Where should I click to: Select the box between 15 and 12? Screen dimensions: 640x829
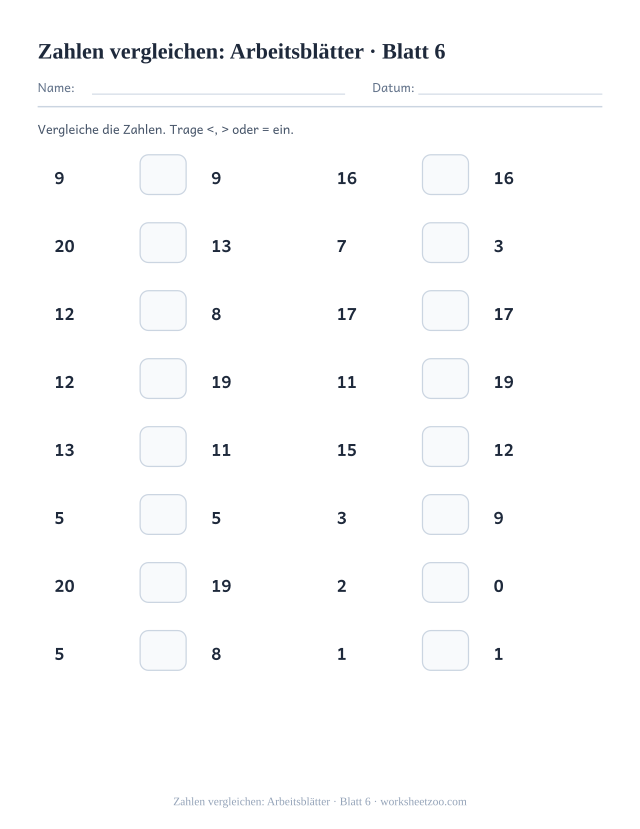pos(445,447)
